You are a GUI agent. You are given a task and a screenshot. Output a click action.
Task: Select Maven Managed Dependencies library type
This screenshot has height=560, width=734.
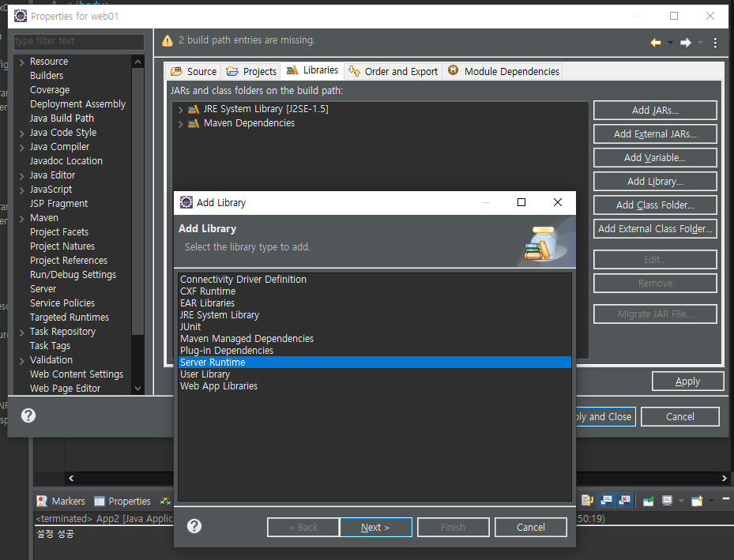pos(375,339)
